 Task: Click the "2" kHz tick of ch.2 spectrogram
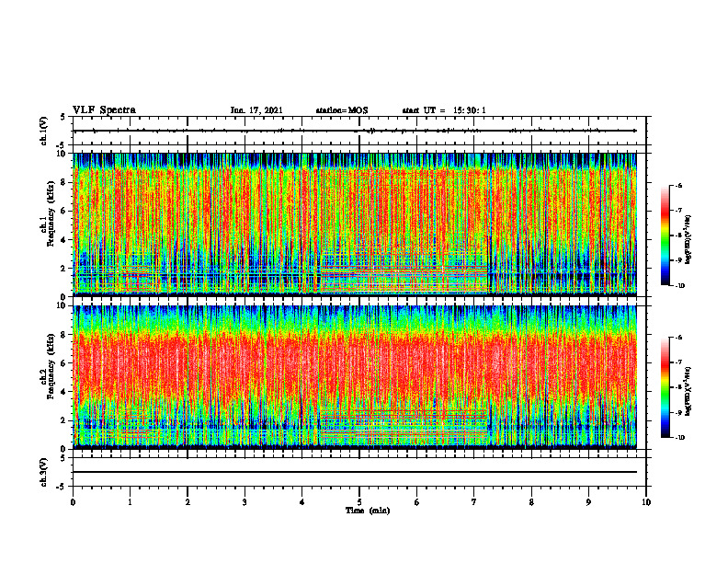[x=64, y=420]
